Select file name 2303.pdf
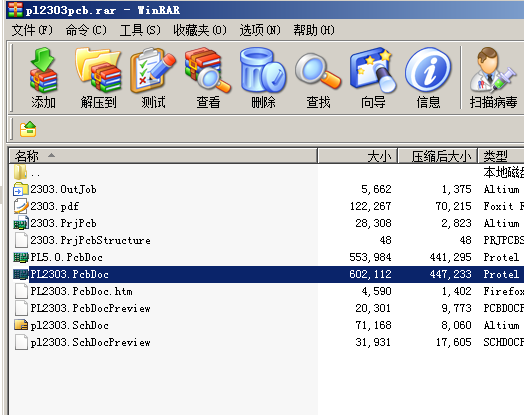 (x=54, y=206)
